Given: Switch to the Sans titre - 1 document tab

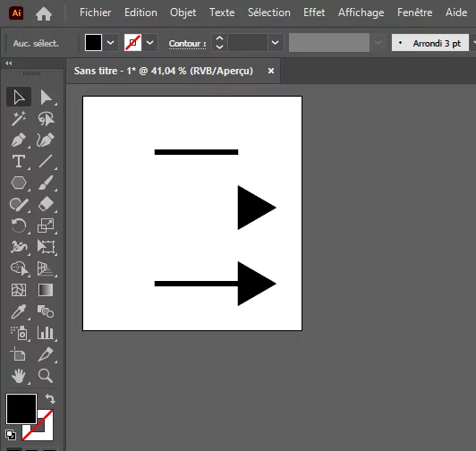Looking at the screenshot, I should click(164, 71).
